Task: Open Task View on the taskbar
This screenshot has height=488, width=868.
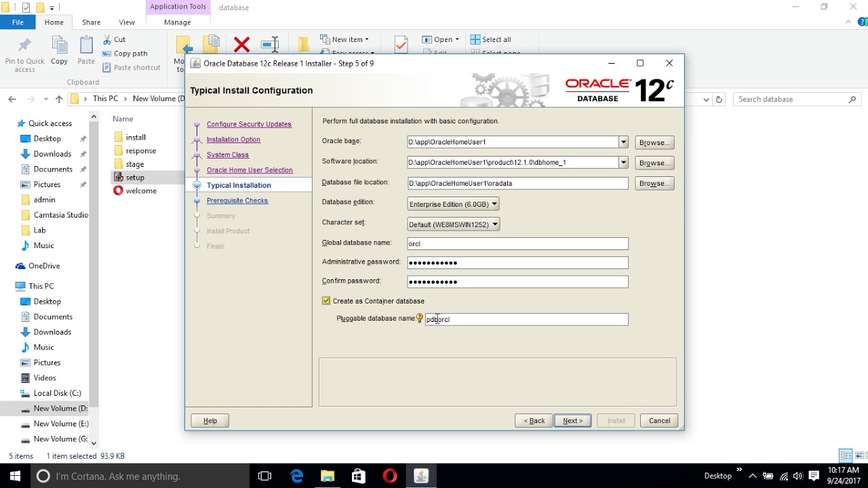Action: click(x=265, y=476)
